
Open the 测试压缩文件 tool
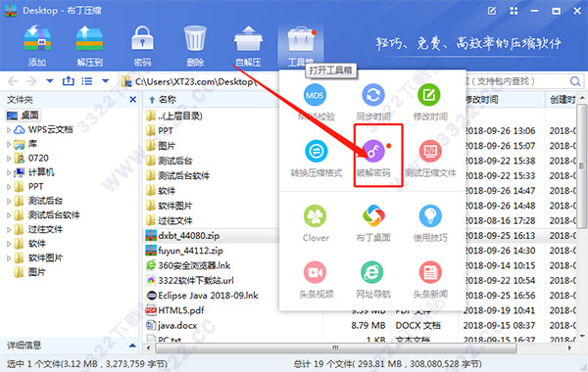pyautogui.click(x=430, y=158)
